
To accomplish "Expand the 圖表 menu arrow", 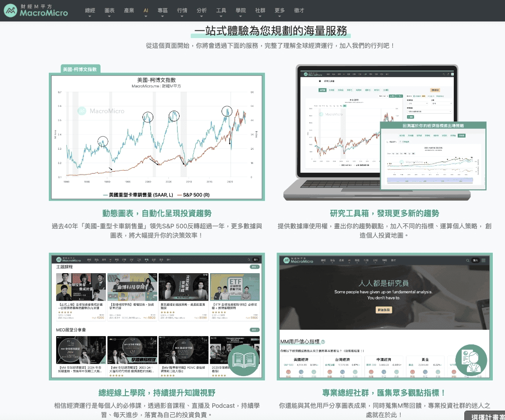I will [x=109, y=17].
